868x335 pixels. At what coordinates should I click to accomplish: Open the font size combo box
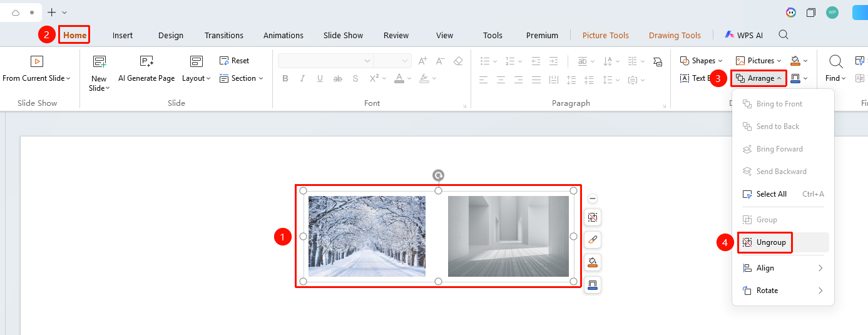pyautogui.click(x=392, y=61)
